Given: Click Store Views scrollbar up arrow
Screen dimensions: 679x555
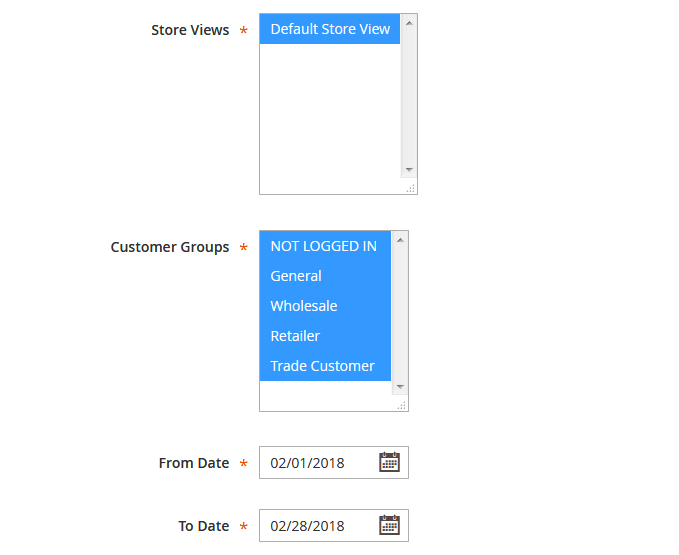Looking at the screenshot, I should click(x=409, y=22).
